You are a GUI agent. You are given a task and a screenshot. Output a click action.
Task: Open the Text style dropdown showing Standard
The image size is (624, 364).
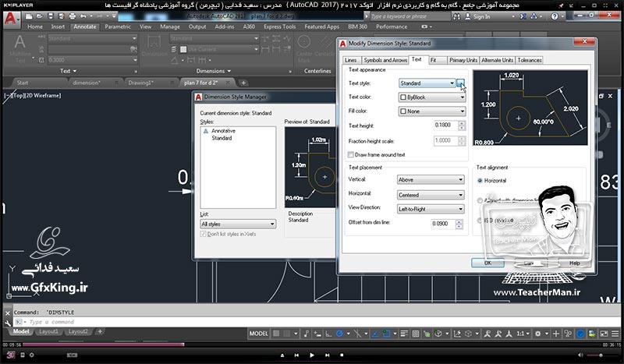pos(427,83)
